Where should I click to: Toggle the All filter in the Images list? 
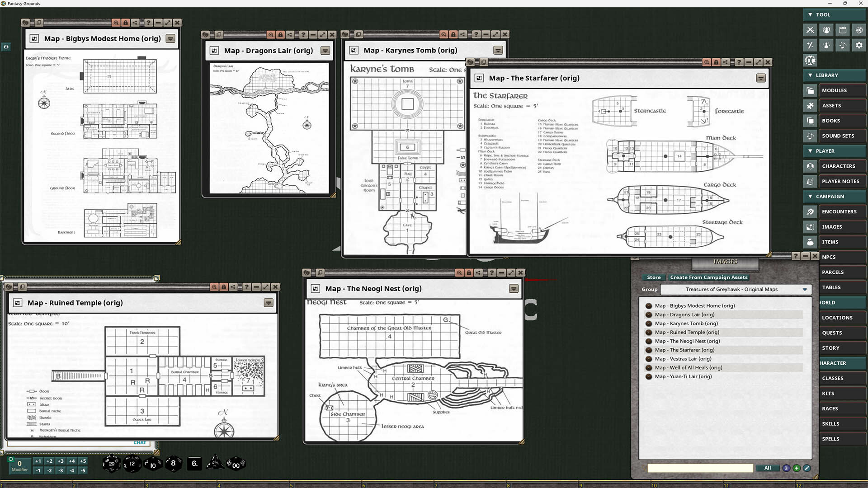[x=767, y=468]
